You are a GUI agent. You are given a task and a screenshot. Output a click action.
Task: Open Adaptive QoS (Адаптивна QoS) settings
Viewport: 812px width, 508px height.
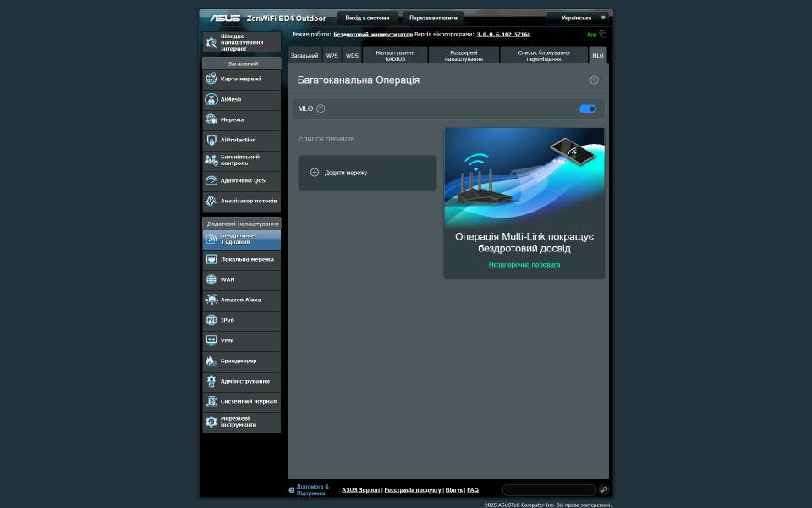point(241,180)
